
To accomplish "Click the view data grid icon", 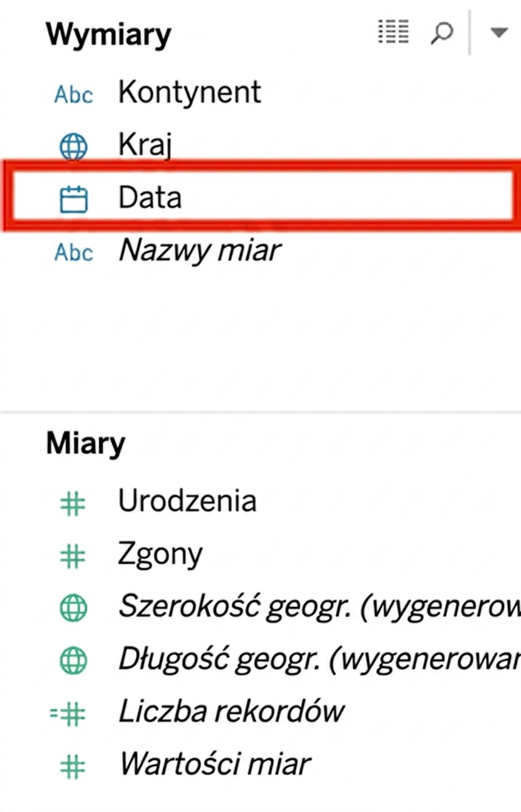I will 393,31.
